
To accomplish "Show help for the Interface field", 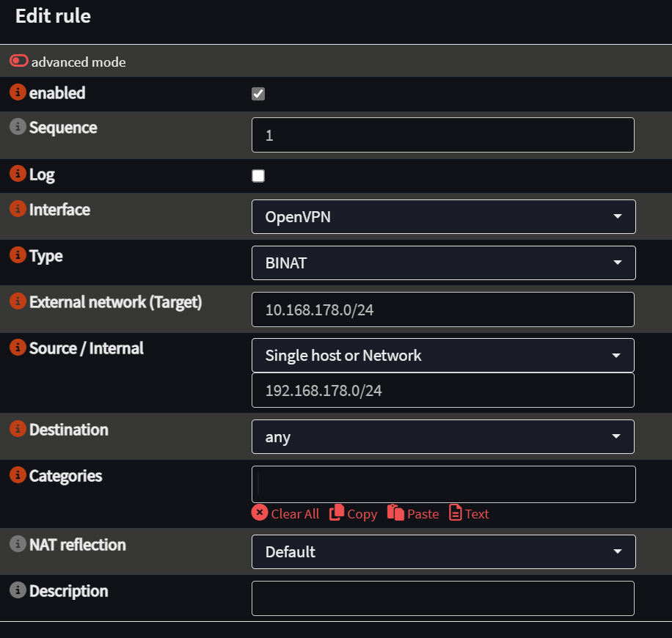I will (x=18, y=209).
